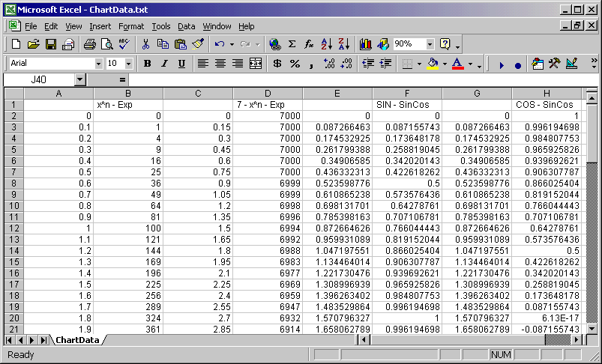This screenshot has height=364, width=602.
Task: Toggle Italic formatting
Action: [164, 64]
